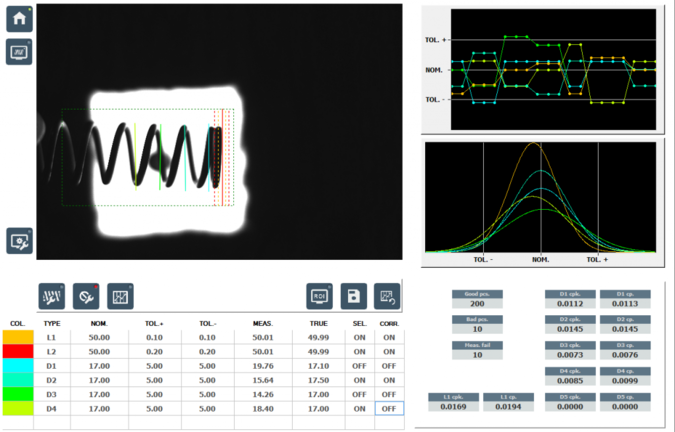675x432 pixels.
Task: Click the distribution bell curve chart
Action: [540, 197]
